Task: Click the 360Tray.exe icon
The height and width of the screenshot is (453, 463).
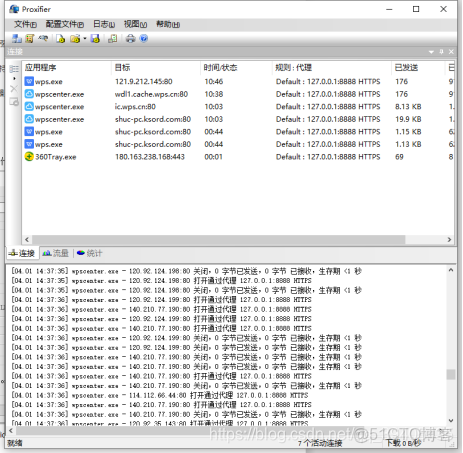Action: 29,157
